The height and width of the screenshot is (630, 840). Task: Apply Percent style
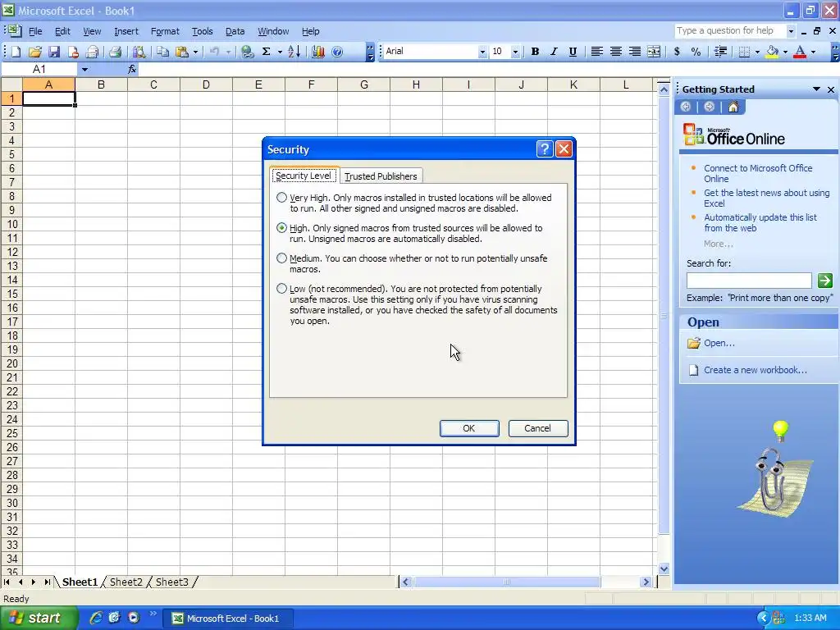pyautogui.click(x=696, y=52)
